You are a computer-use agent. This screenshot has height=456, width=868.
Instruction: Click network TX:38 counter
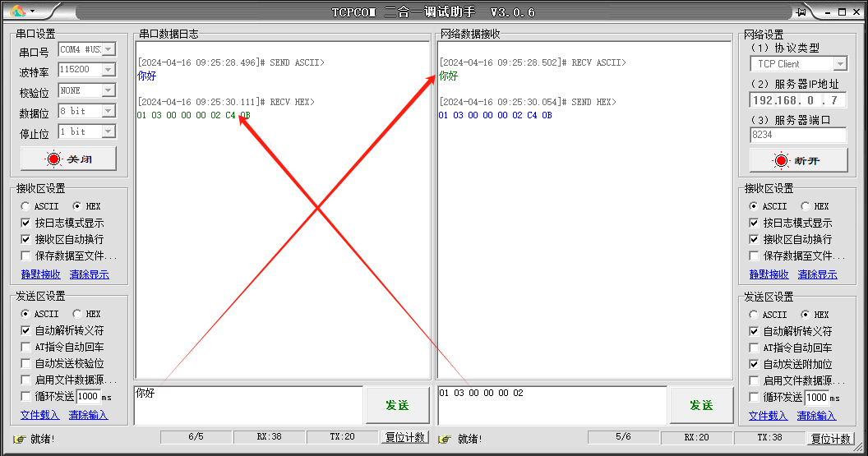point(769,438)
